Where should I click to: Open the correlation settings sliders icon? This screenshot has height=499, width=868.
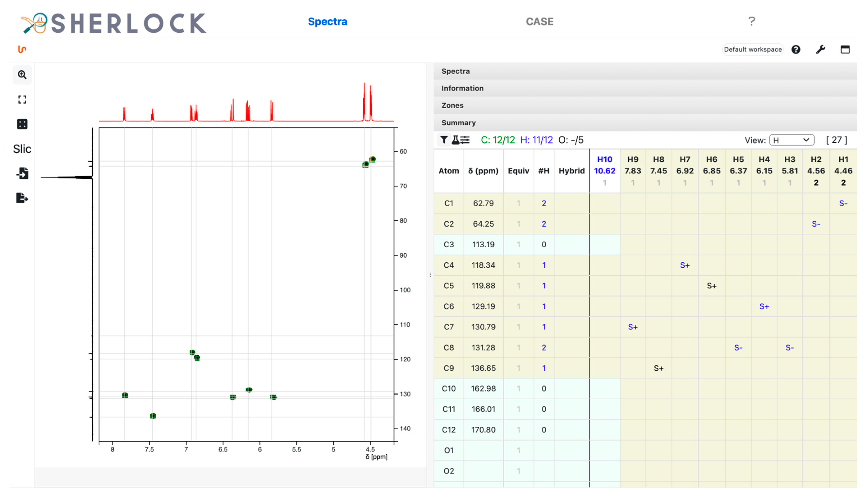(465, 140)
